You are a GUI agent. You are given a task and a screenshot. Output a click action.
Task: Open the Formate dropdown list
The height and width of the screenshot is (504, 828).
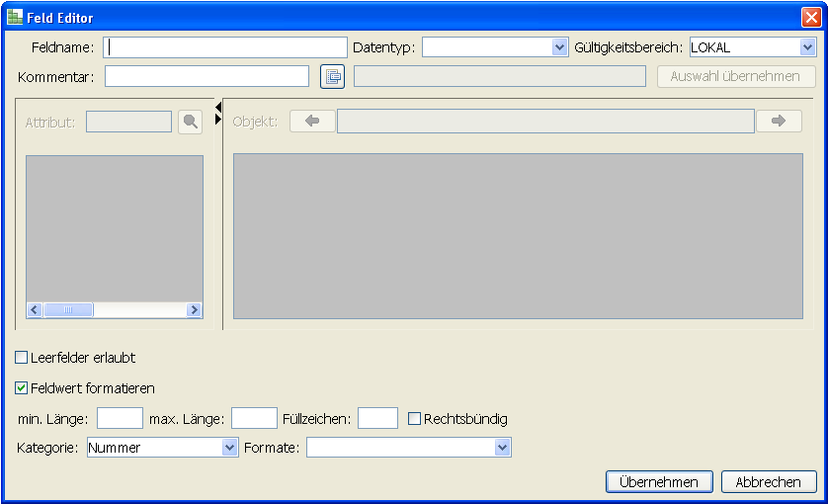tap(502, 448)
